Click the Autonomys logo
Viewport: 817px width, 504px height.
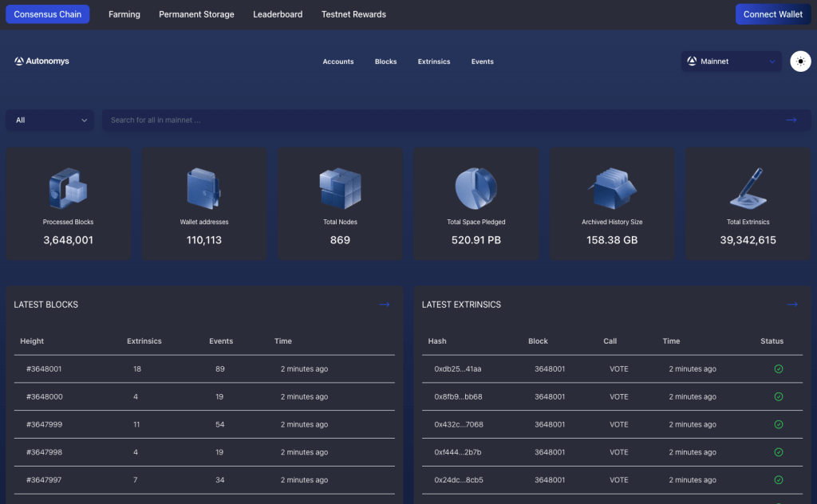coord(41,61)
